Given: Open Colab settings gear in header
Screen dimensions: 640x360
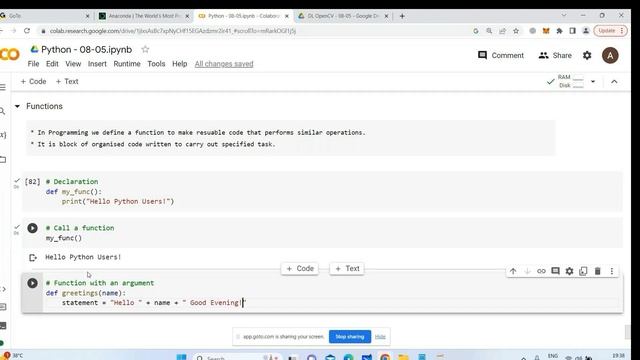Looking at the screenshot, I should (x=587, y=56).
